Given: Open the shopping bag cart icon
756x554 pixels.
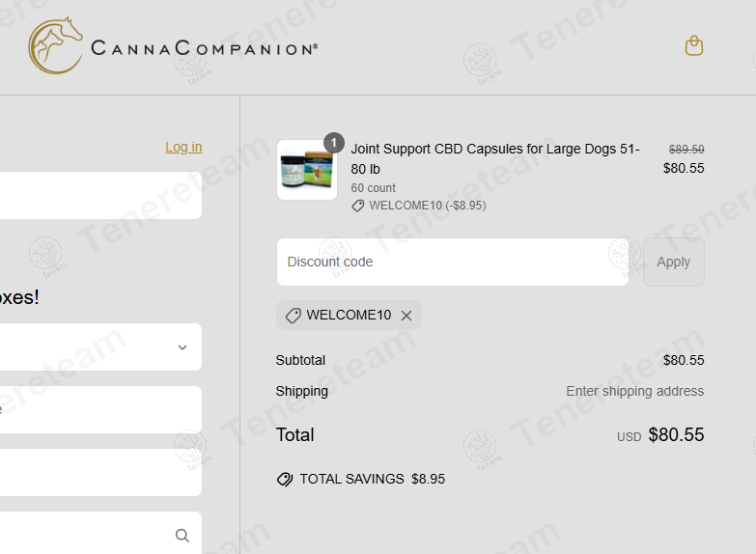Looking at the screenshot, I should click(x=693, y=45).
